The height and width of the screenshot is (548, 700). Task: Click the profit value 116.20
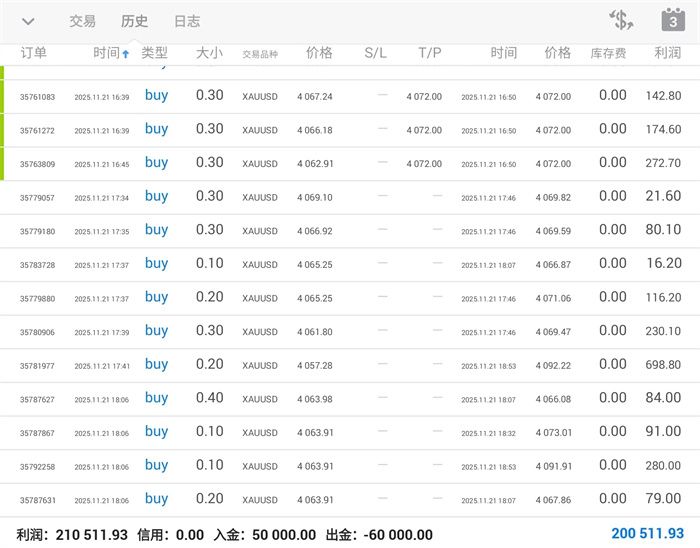[663, 297]
